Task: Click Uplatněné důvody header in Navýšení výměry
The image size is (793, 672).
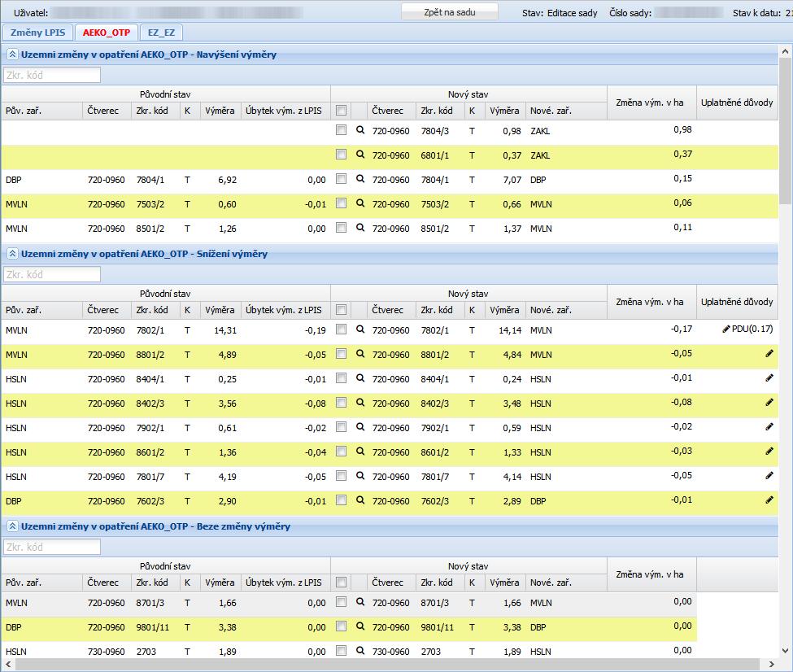Action: click(737, 103)
